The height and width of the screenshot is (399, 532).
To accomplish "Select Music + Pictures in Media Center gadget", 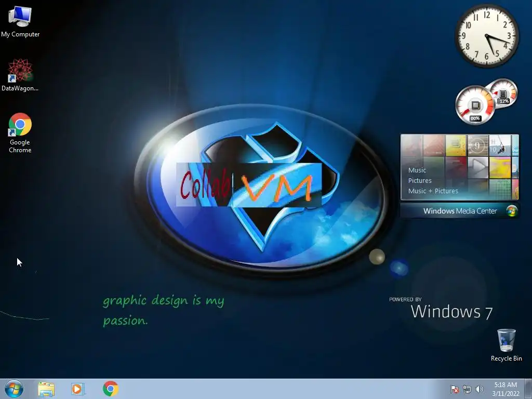I will pos(433,191).
